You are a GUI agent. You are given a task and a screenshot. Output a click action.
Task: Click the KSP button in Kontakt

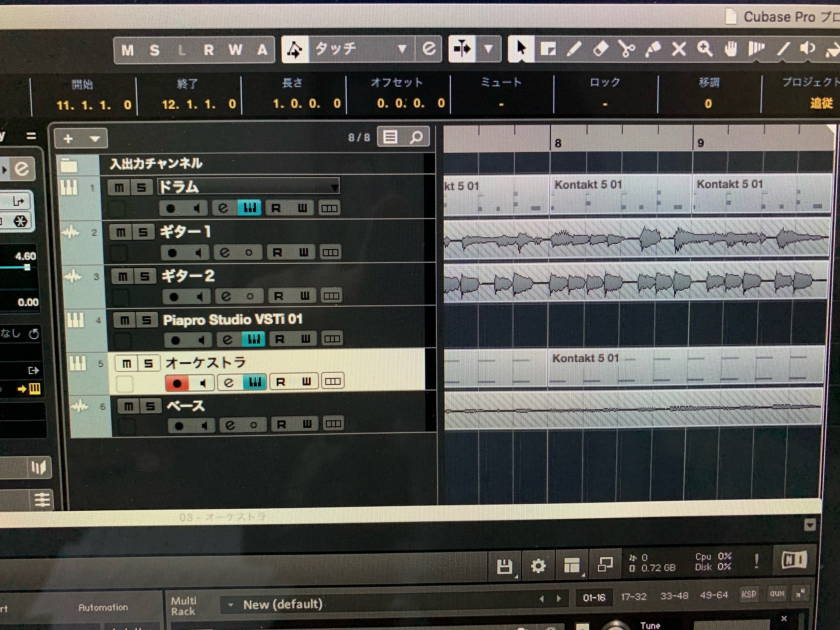(x=748, y=594)
